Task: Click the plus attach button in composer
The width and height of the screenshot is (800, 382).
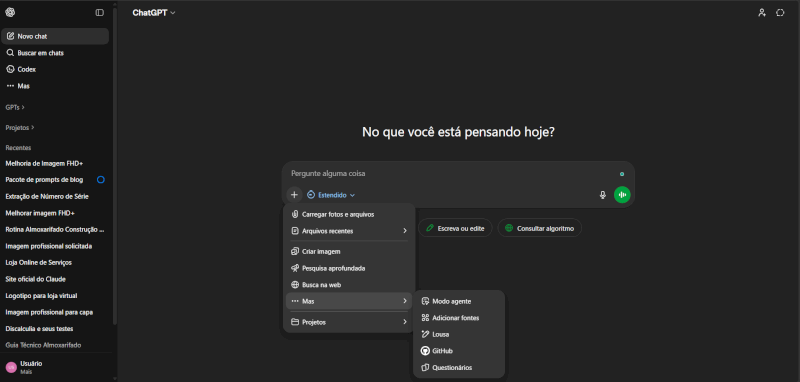Action: tap(294, 195)
